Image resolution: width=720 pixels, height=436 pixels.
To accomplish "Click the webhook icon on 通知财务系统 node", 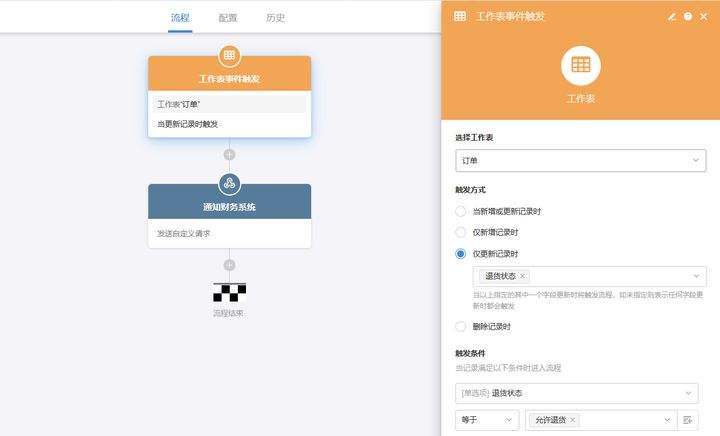I will click(229, 184).
